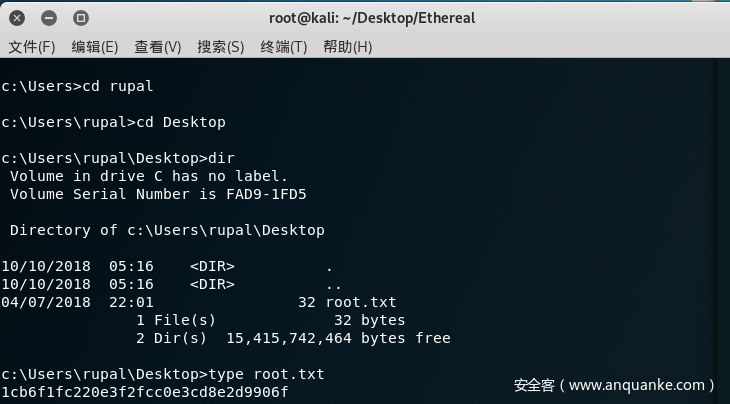The width and height of the screenshot is (730, 404).
Task: Click the 'cd rupal' command line
Action: 77,86
